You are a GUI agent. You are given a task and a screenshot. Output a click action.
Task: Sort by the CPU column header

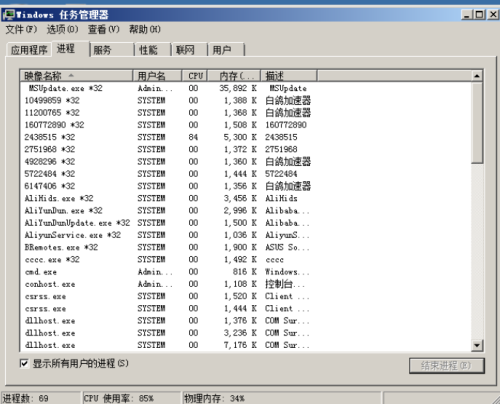pyautogui.click(x=195, y=76)
